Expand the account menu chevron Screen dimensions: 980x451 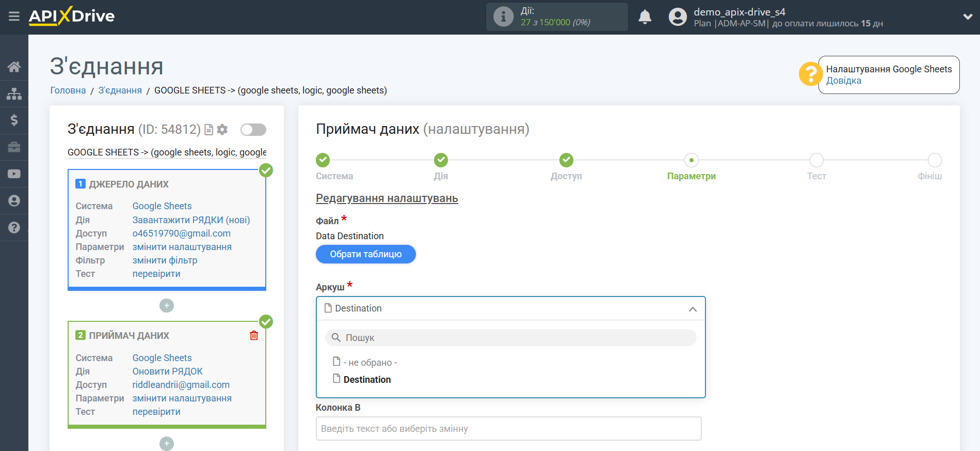[968, 17]
